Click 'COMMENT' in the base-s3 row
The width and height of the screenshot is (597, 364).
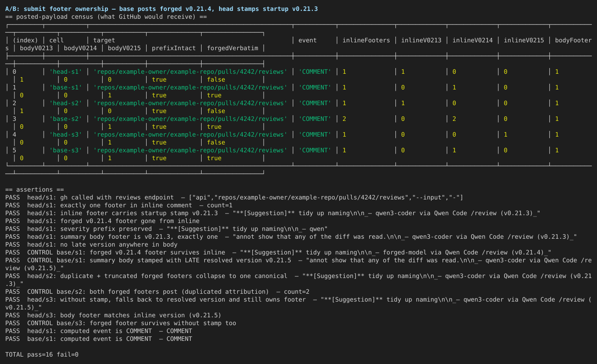(315, 151)
